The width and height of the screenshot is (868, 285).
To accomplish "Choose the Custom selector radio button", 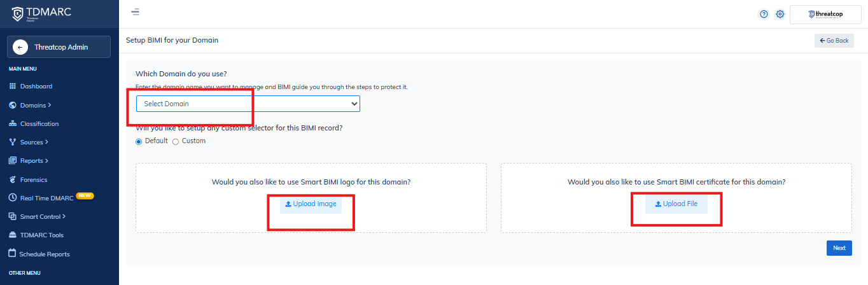I will pos(176,141).
